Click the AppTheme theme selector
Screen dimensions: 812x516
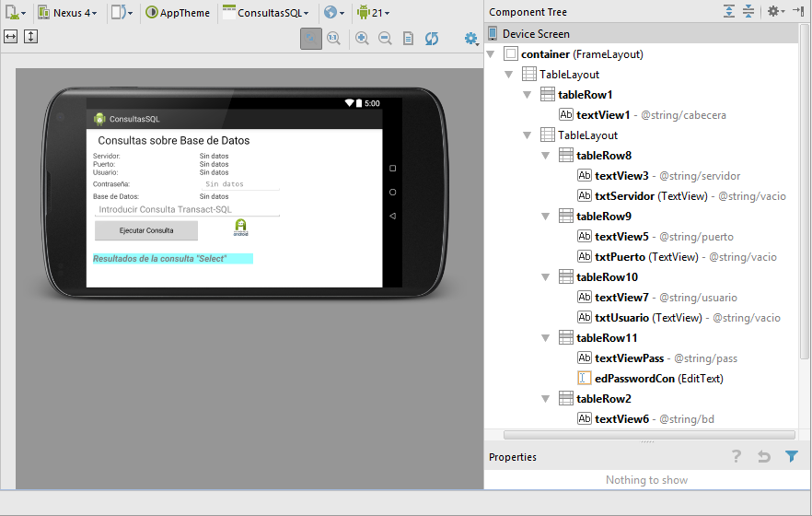(178, 12)
